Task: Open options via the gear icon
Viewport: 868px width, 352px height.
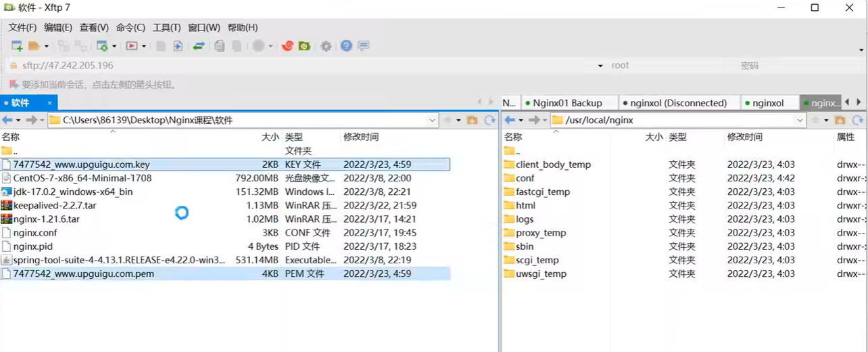Action: click(x=326, y=46)
